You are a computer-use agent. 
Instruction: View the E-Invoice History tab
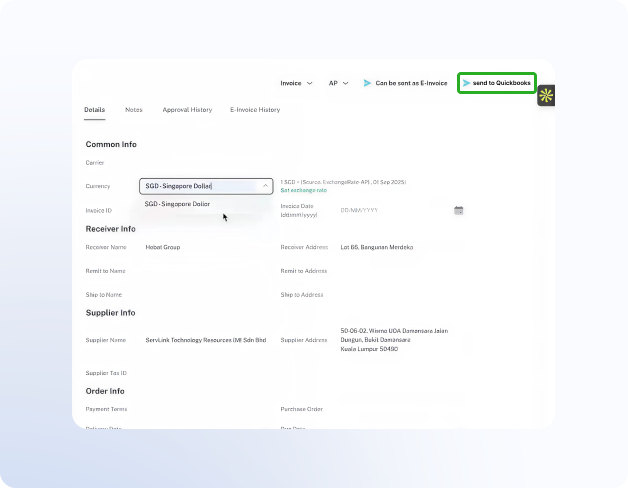coord(255,110)
